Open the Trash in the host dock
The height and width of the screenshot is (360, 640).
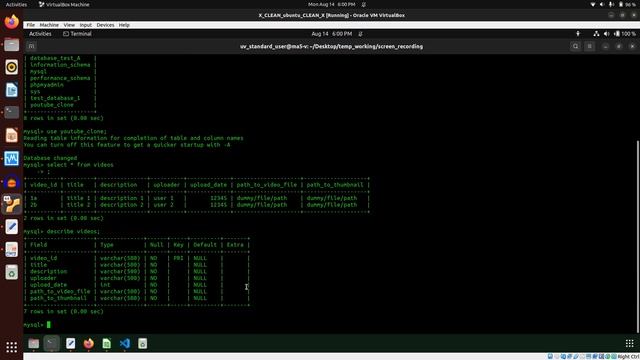(x=11, y=273)
